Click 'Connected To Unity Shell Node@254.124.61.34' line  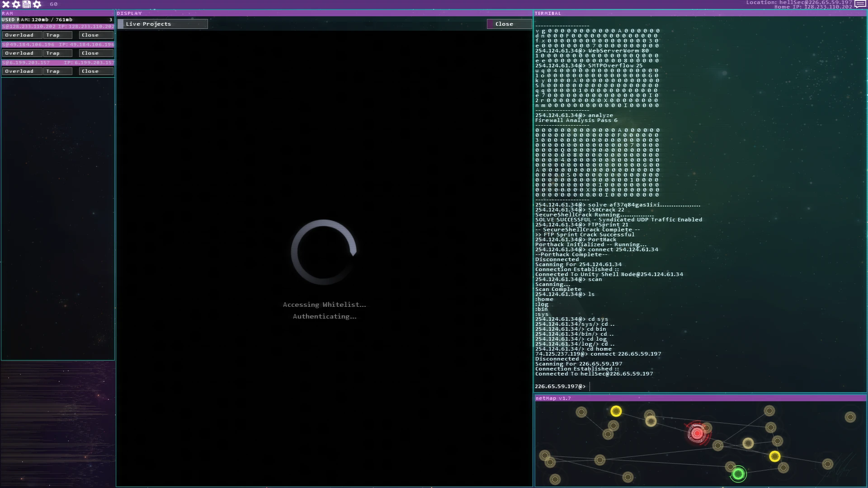pos(609,274)
